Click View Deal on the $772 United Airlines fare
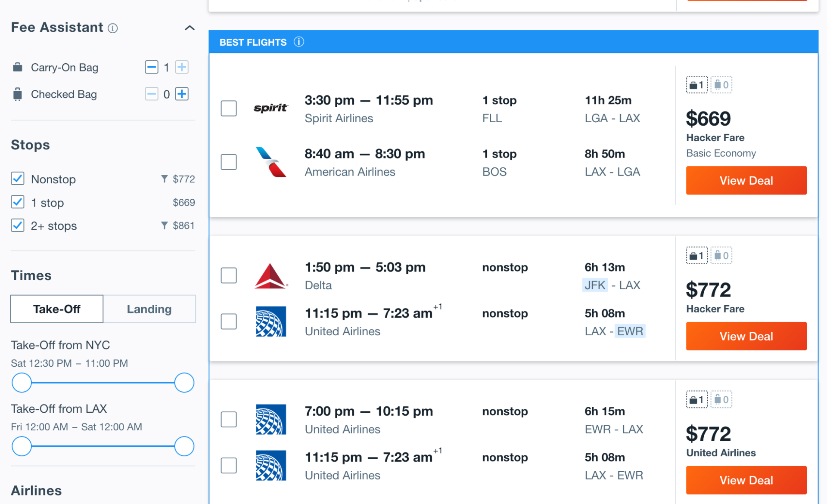 (746, 480)
